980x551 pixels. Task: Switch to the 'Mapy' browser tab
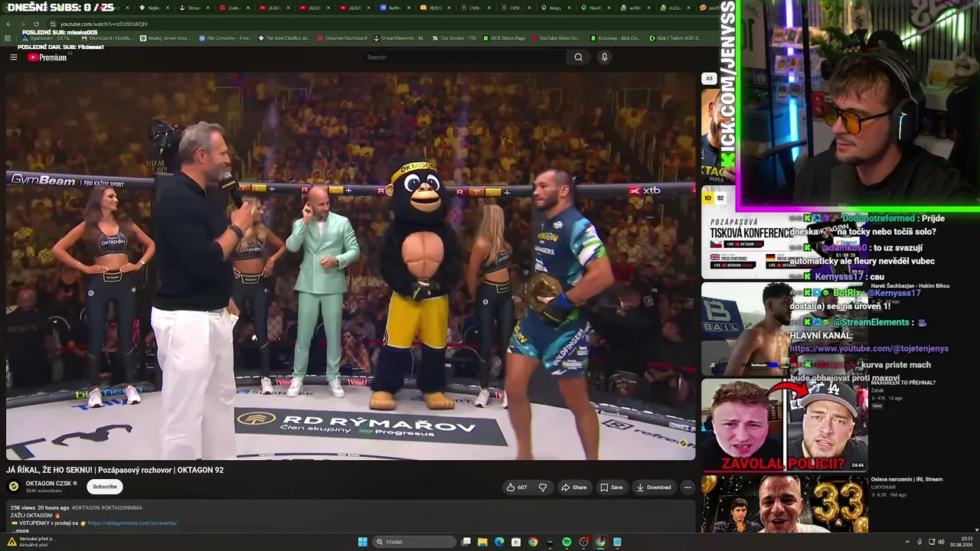click(x=555, y=8)
